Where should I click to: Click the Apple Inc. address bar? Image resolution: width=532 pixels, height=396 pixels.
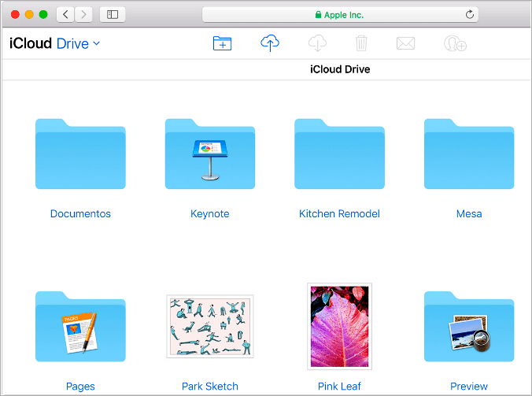340,15
